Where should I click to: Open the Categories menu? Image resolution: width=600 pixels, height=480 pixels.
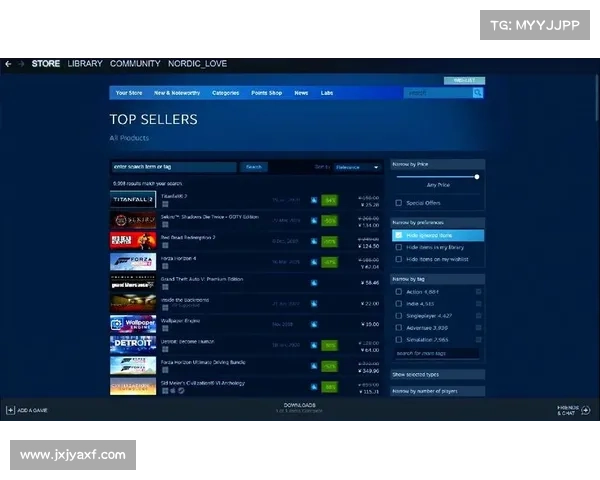tap(225, 93)
